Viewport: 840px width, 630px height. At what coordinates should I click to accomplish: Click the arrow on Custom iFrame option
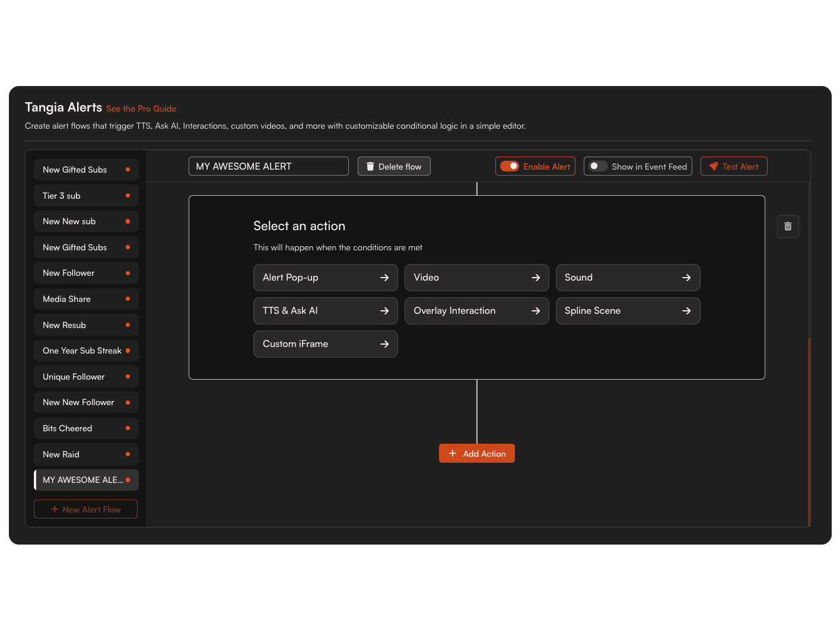384,344
